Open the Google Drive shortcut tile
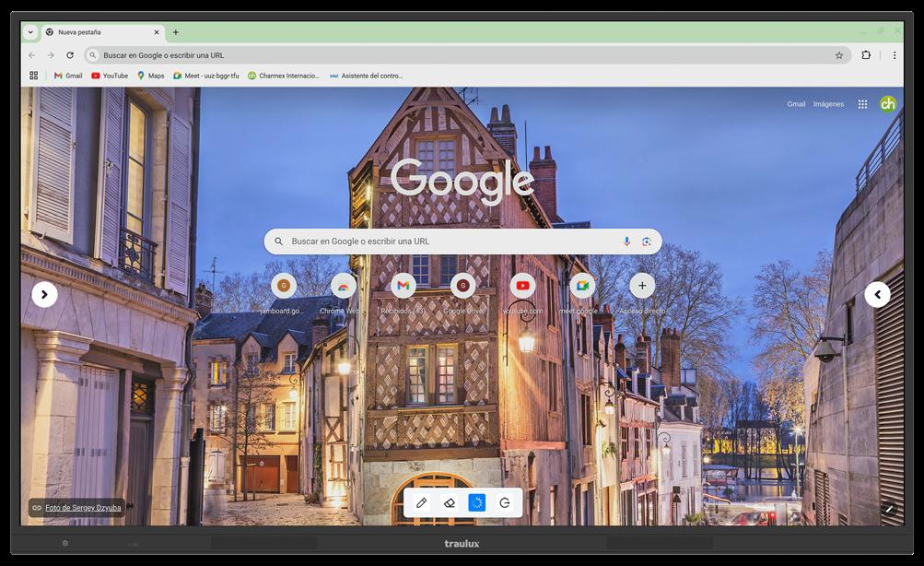Screen dimensions: 924x566 pyautogui.click(x=463, y=293)
